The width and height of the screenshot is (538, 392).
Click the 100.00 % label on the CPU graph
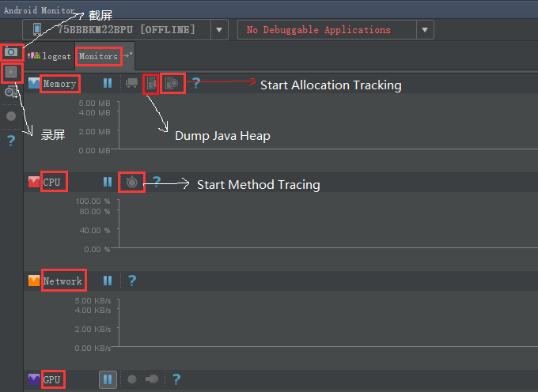pos(93,202)
